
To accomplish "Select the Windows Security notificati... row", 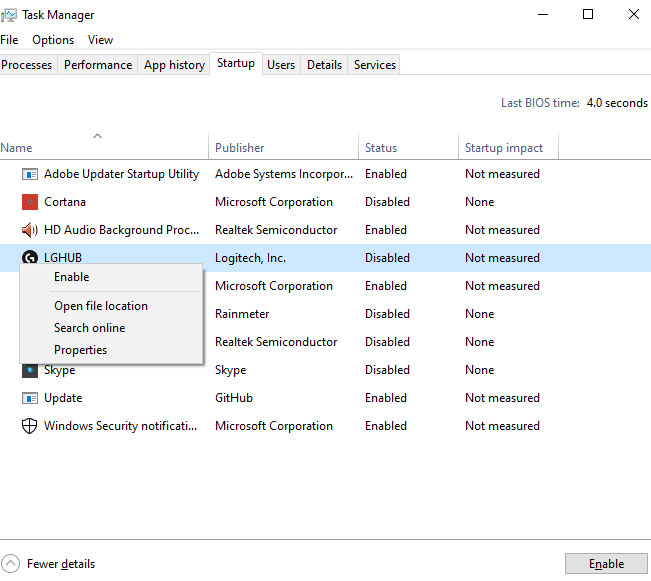I will point(326,426).
